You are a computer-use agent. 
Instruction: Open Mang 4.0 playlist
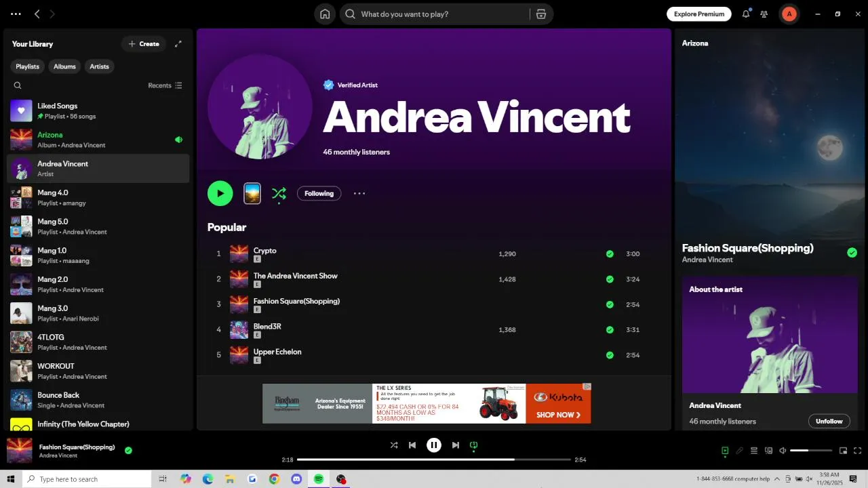(x=98, y=197)
